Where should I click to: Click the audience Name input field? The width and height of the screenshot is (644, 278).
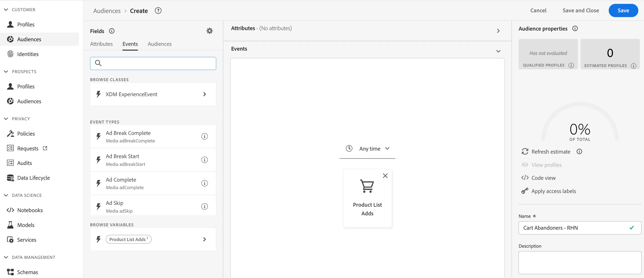580,228
